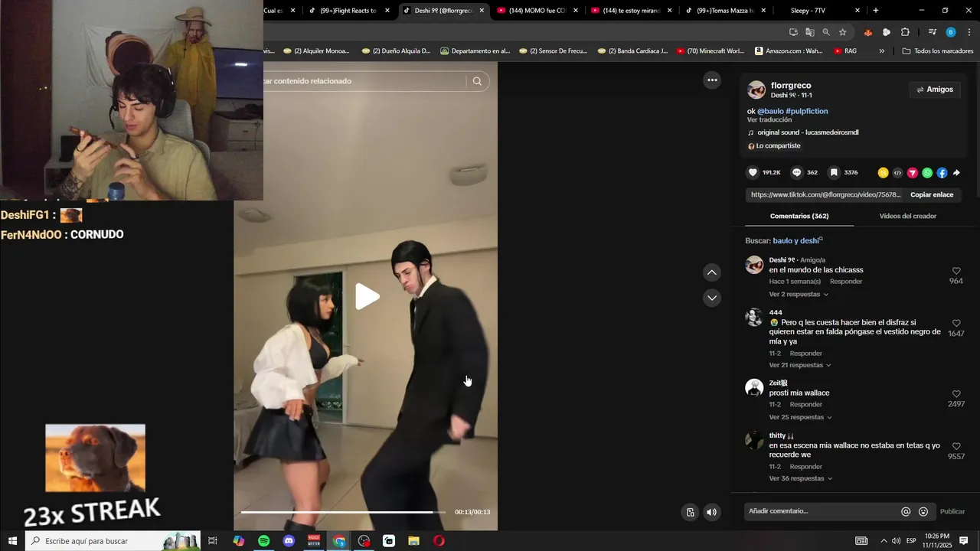Viewport: 980px width, 551px height.
Task: Click the Chrome zoom magnifier icon
Action: click(x=826, y=32)
